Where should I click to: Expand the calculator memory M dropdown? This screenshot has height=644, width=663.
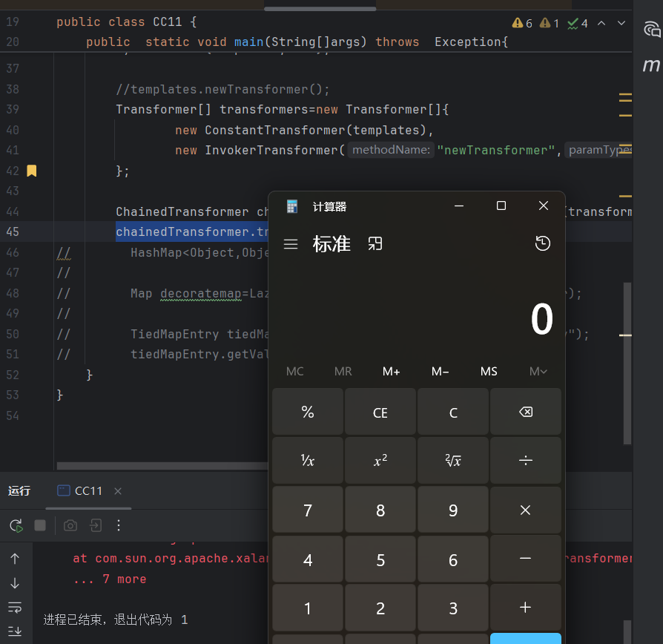click(538, 371)
